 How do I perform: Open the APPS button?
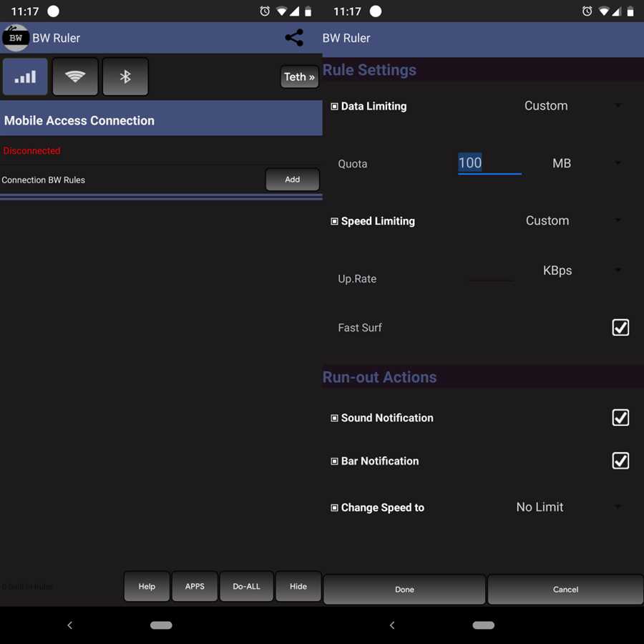[195, 586]
